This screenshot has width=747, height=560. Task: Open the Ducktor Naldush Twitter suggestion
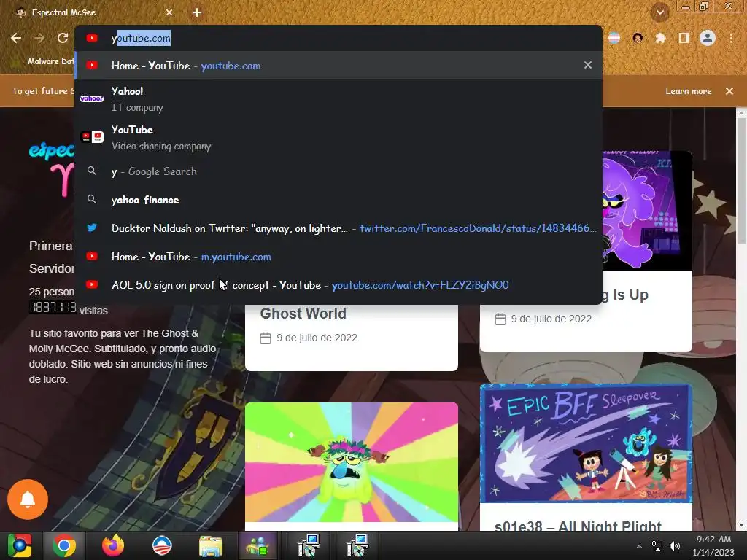338,228
